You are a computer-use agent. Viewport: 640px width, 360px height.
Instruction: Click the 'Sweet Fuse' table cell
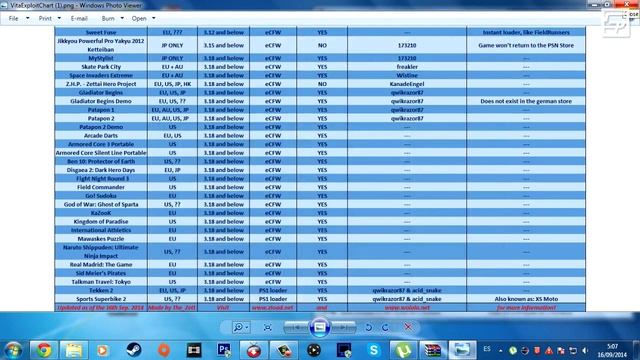pyautogui.click(x=101, y=32)
